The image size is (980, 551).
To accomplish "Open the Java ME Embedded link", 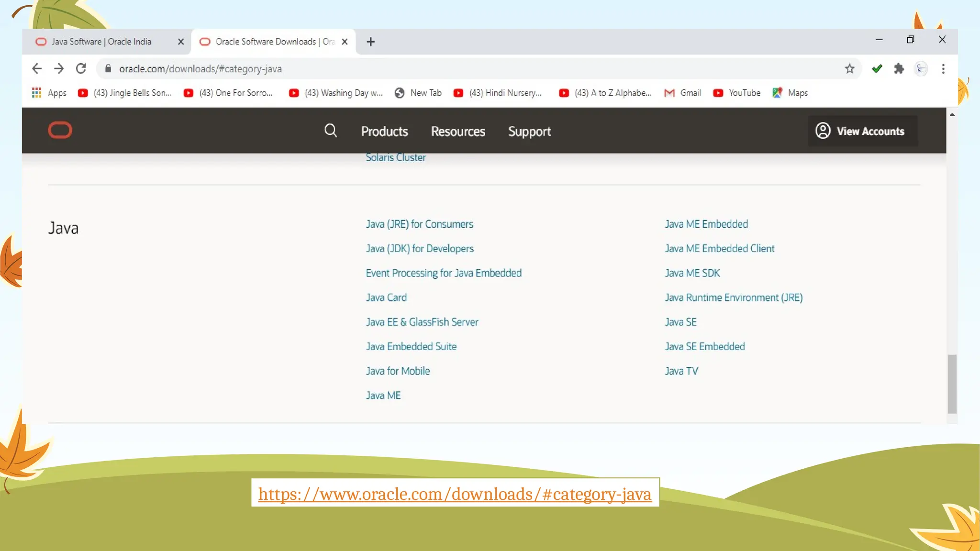I will click(706, 224).
